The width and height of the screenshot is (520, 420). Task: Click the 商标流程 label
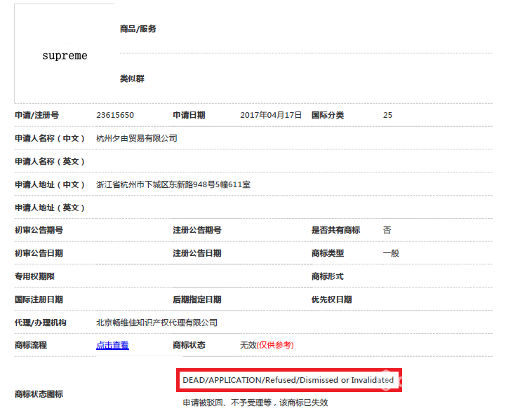pyautogui.click(x=30, y=345)
